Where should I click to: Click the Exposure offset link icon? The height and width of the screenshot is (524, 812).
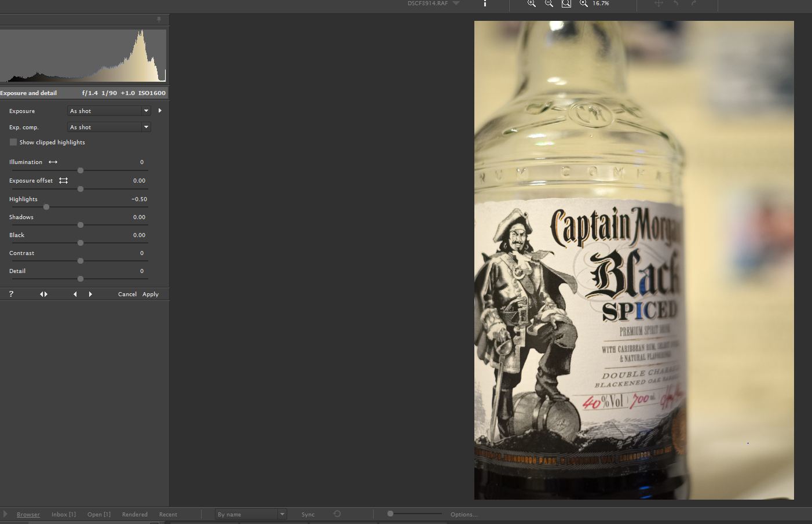(x=63, y=181)
